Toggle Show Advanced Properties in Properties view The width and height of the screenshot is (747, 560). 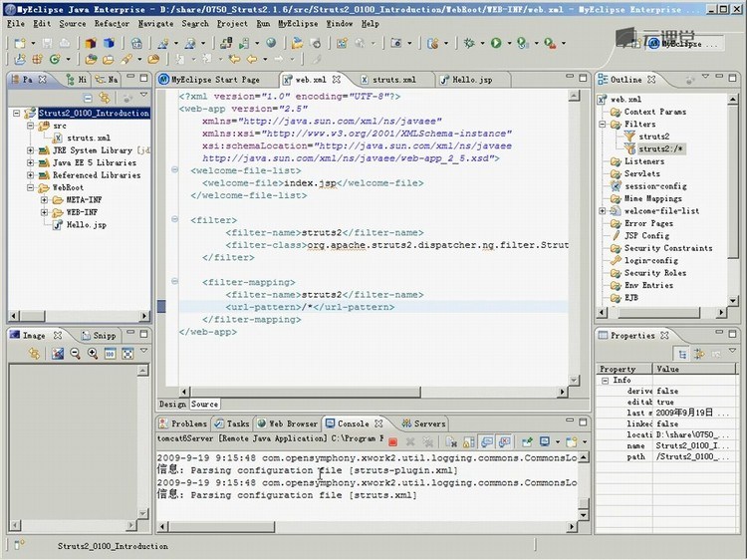699,354
